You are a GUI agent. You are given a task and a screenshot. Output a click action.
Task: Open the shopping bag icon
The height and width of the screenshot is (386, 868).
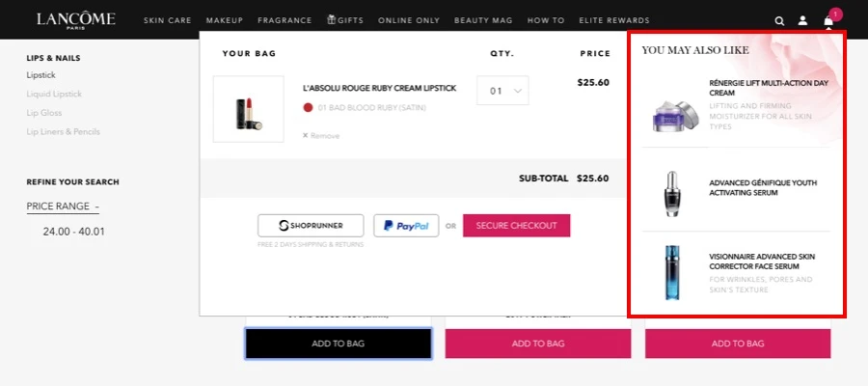pyautogui.click(x=827, y=21)
